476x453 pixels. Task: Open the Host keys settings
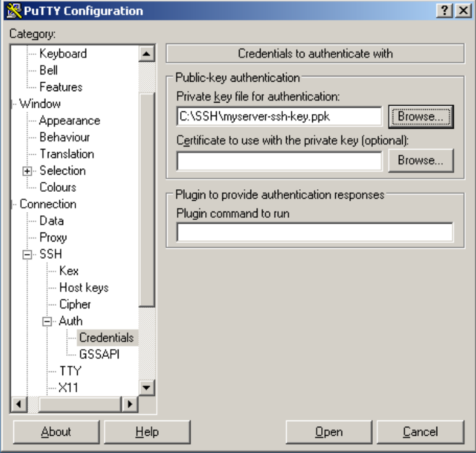pos(84,287)
